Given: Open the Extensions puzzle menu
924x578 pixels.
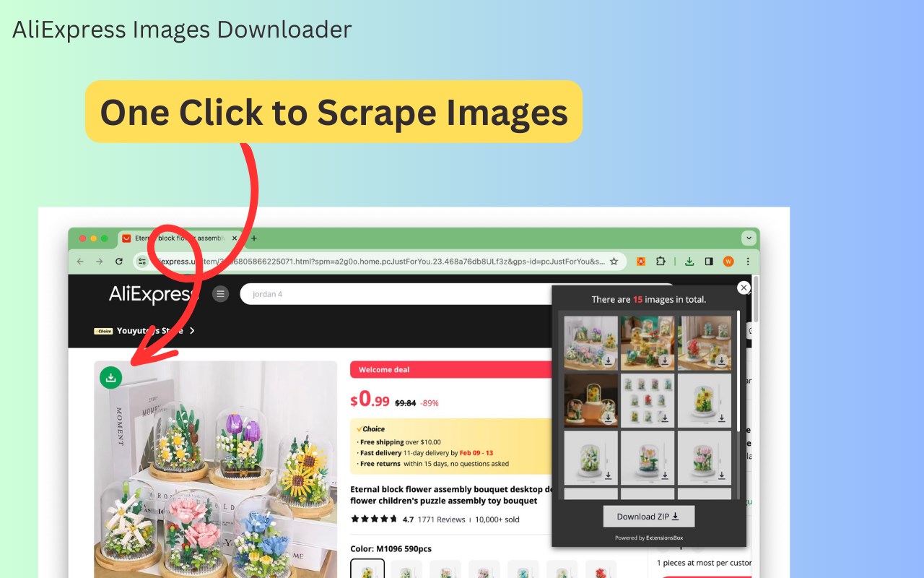Looking at the screenshot, I should pos(660,261).
